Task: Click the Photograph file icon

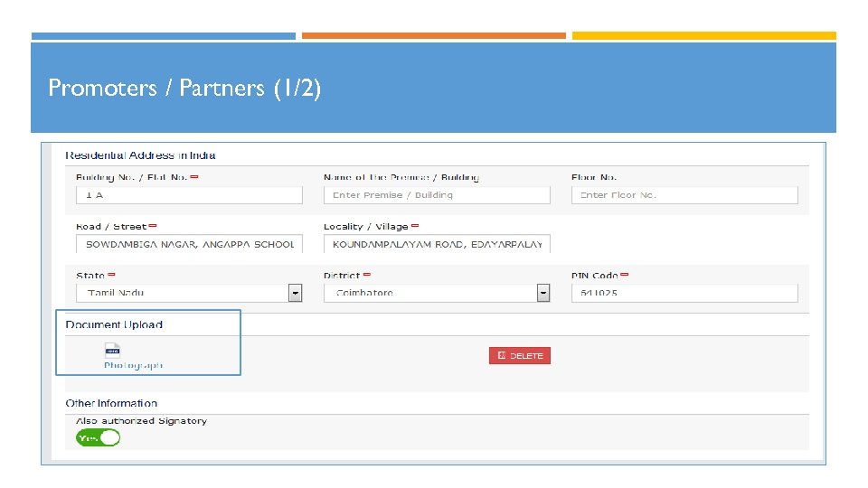Action: click(x=112, y=350)
